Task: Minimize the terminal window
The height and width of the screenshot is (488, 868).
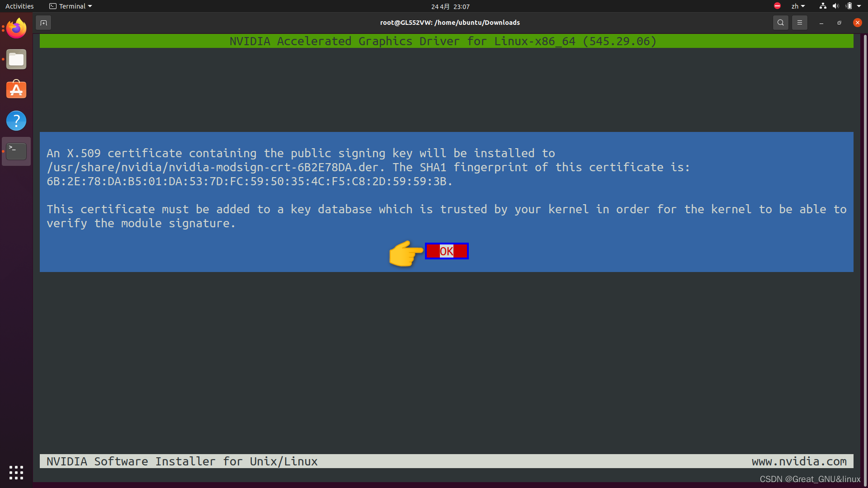Action: pos(821,23)
